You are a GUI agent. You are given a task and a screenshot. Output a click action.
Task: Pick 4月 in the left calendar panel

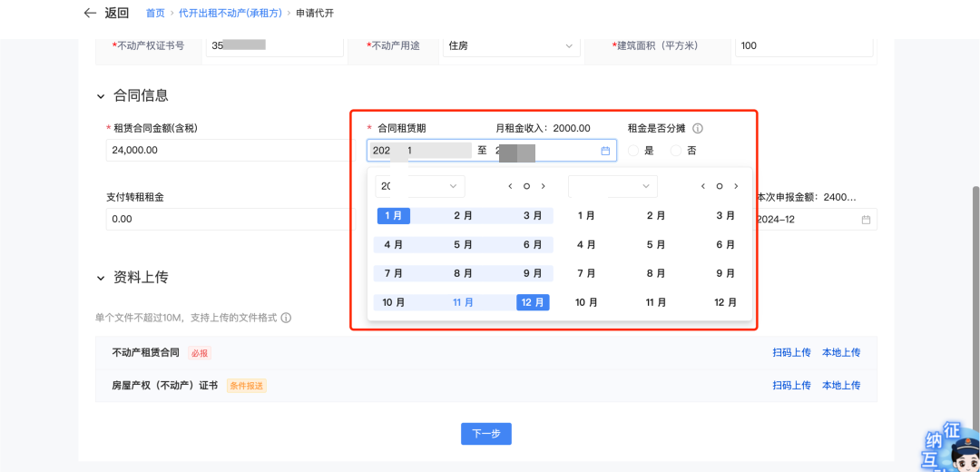[394, 245]
